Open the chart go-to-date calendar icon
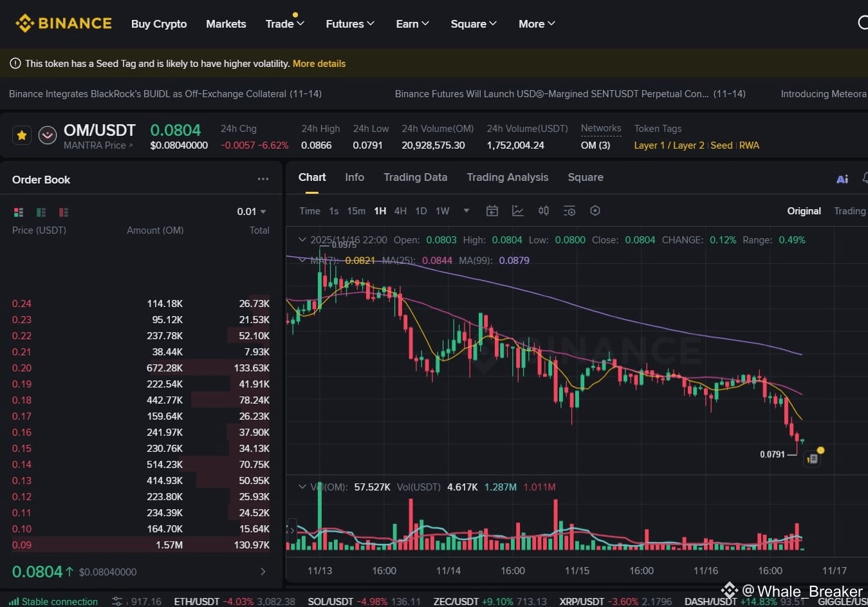Screen dimensions: 868x607 coord(492,210)
